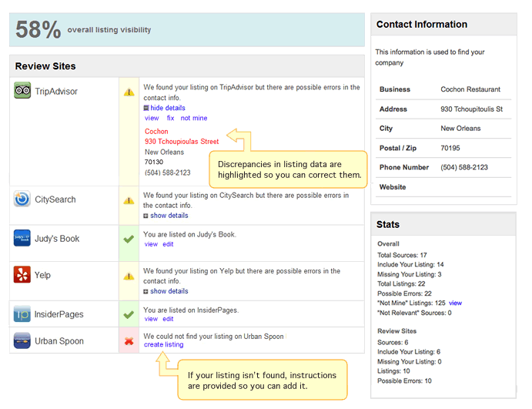Click the InsiderPages site name
Image resolution: width=532 pixels, height=409 pixels.
tap(59, 314)
